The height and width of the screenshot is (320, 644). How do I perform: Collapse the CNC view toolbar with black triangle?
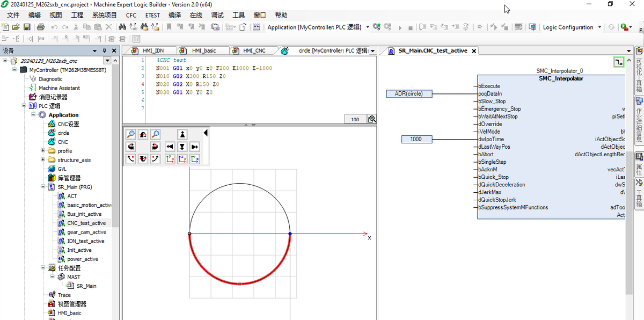click(206, 133)
